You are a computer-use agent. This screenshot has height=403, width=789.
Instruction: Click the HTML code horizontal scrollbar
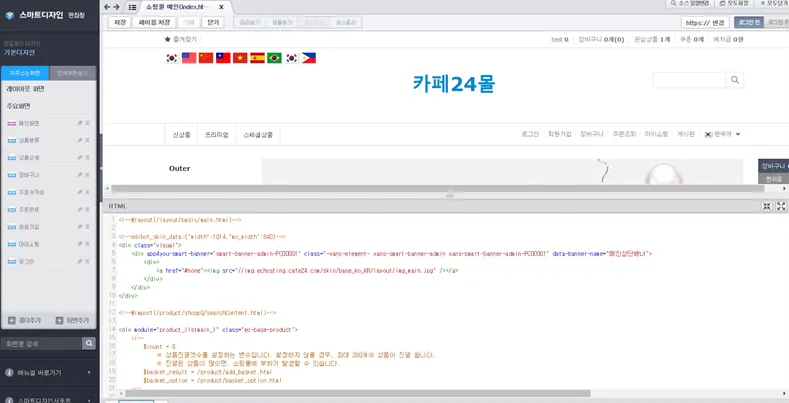(358, 393)
